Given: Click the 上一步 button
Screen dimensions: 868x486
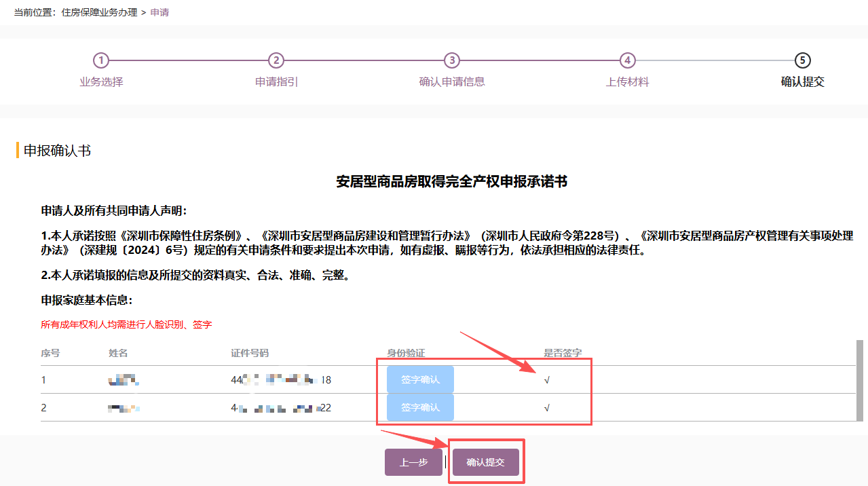Looking at the screenshot, I should click(413, 462).
